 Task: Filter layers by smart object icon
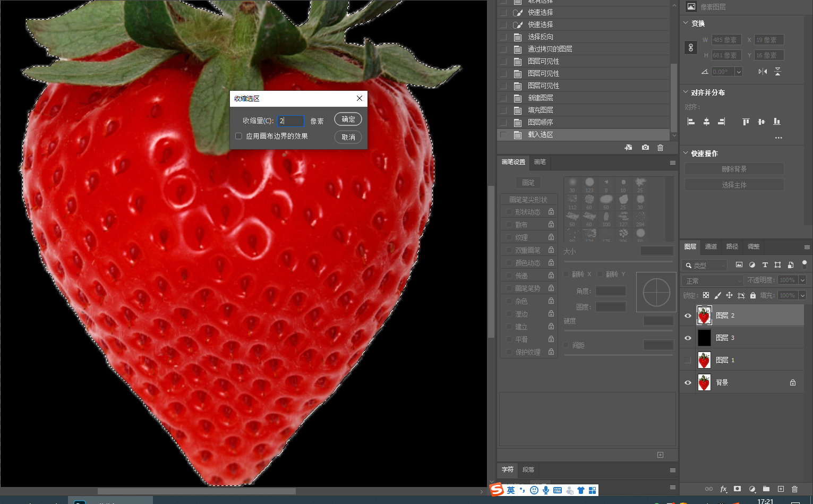click(x=790, y=264)
